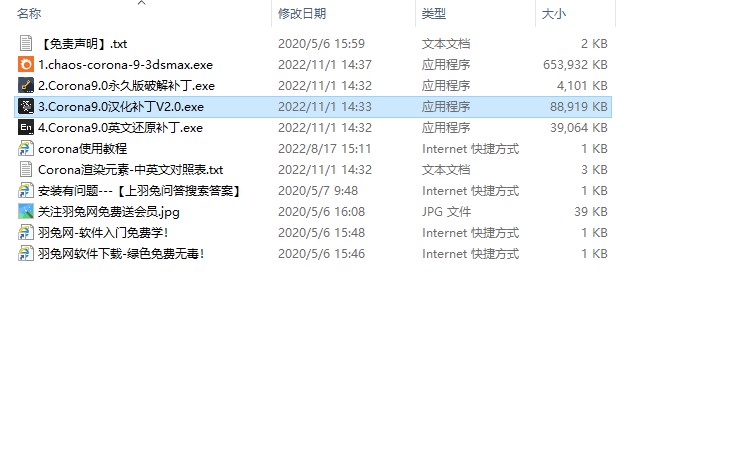Click the sort arrow above the 名称 column
The height and width of the screenshot is (476, 738).
(141, 3)
